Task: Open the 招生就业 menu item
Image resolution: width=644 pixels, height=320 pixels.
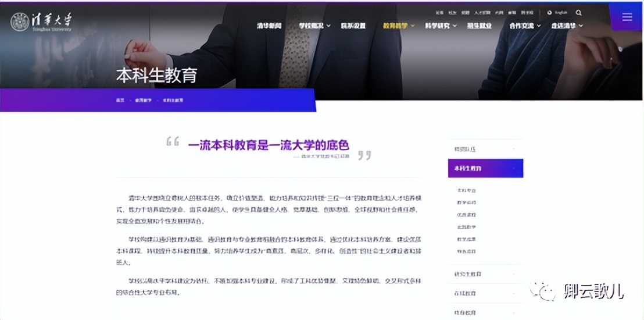Action: click(x=480, y=26)
